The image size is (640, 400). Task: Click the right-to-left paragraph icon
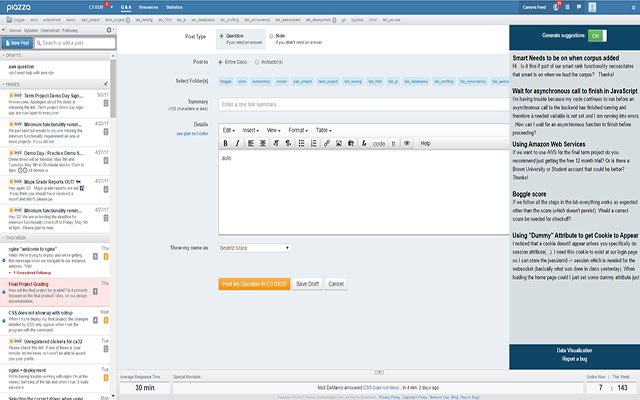288,143
